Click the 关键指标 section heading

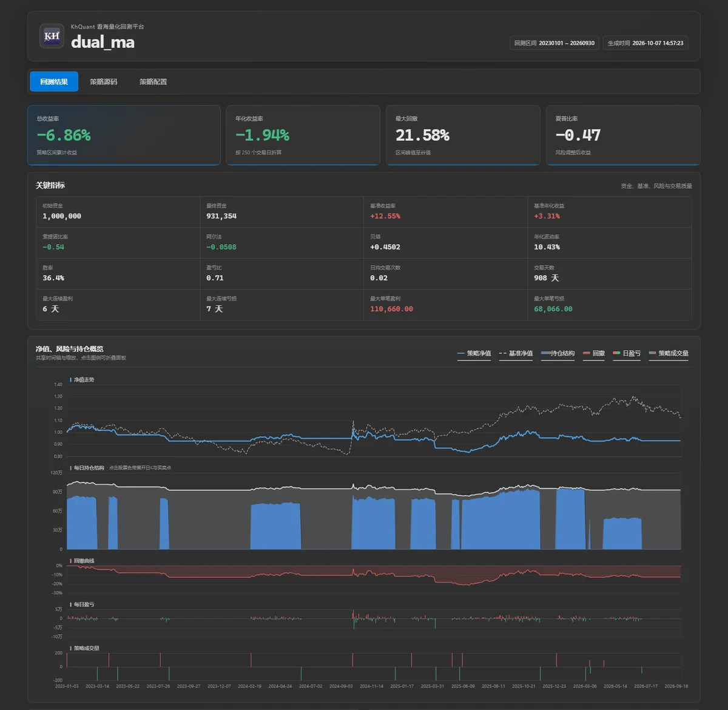pos(50,185)
